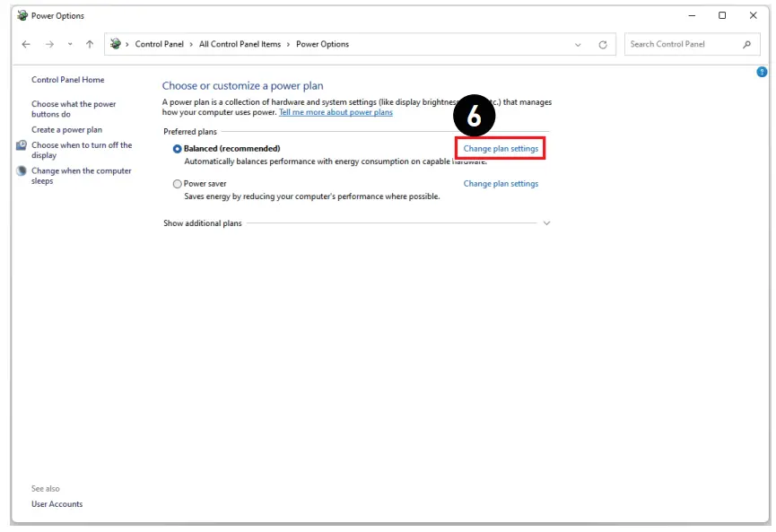Open User Accounts link
776x532 pixels.
pyautogui.click(x=57, y=504)
